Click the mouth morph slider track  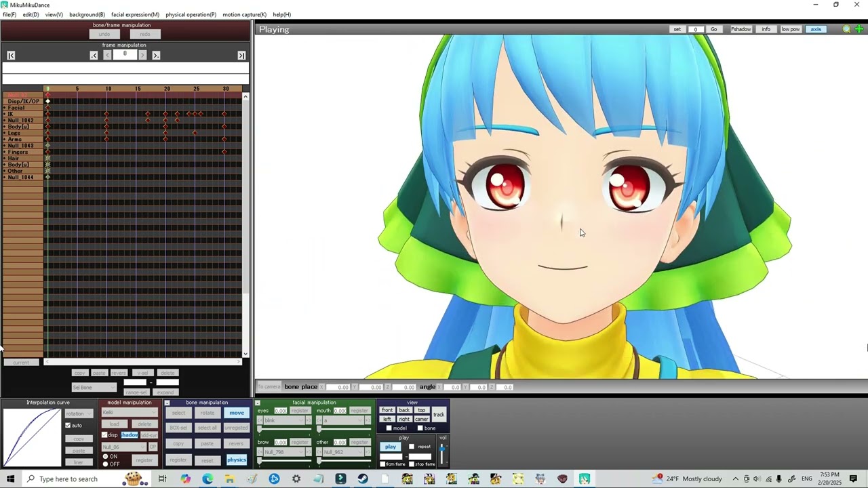click(343, 429)
